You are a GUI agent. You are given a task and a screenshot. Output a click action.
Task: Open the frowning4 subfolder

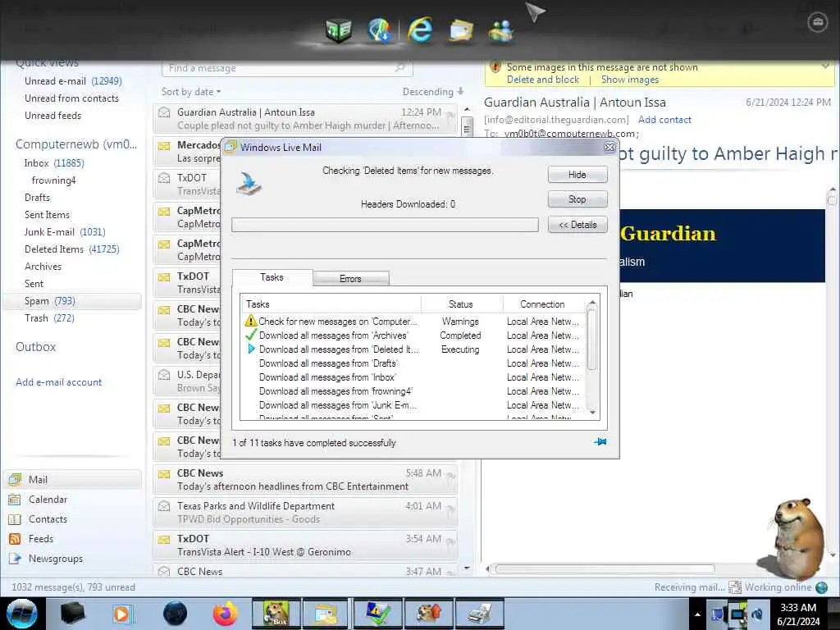coord(53,180)
